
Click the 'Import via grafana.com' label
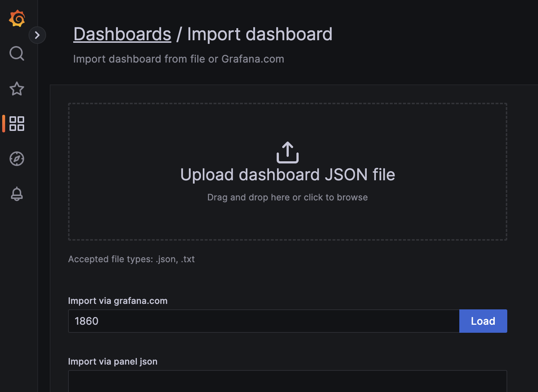(x=118, y=301)
